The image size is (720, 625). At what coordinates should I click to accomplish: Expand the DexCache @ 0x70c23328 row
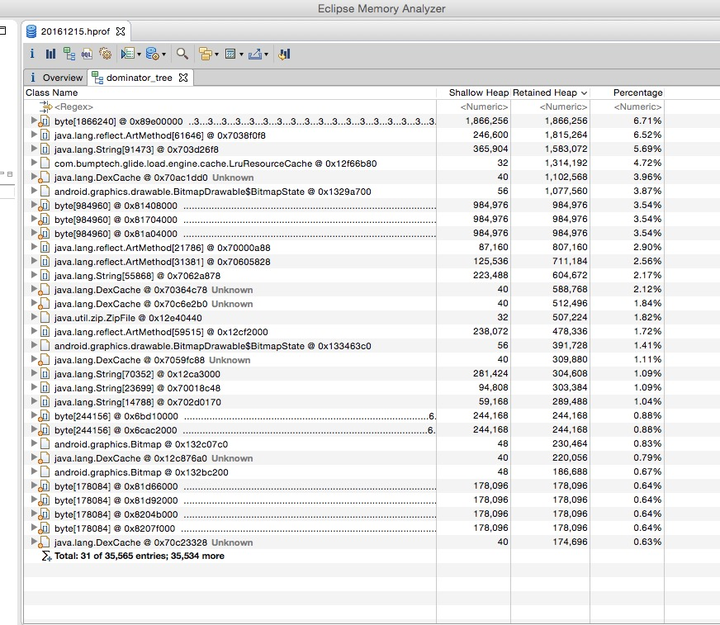tap(34, 541)
